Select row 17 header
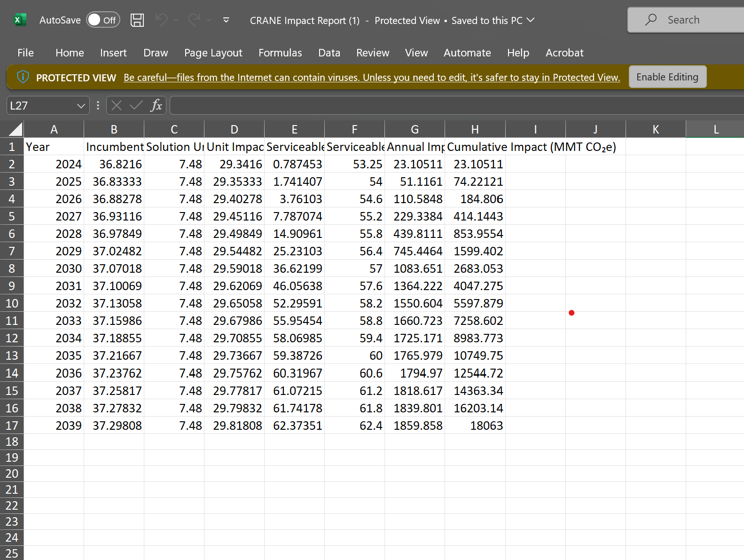 click(12, 426)
